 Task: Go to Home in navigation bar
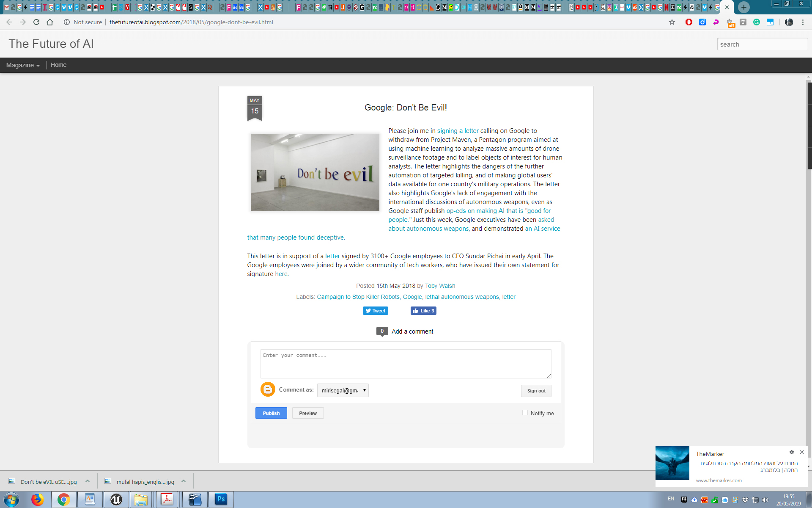pos(58,65)
